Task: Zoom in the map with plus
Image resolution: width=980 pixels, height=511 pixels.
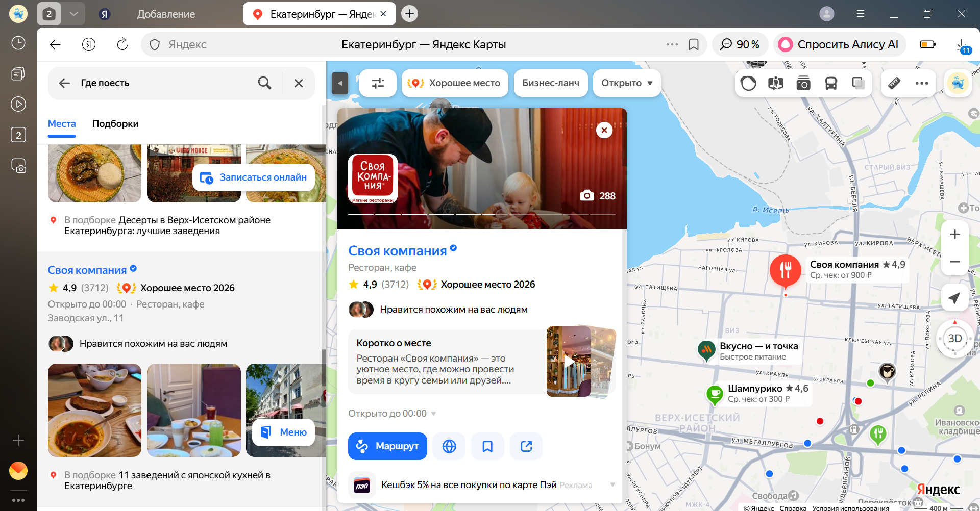Action: (954, 235)
